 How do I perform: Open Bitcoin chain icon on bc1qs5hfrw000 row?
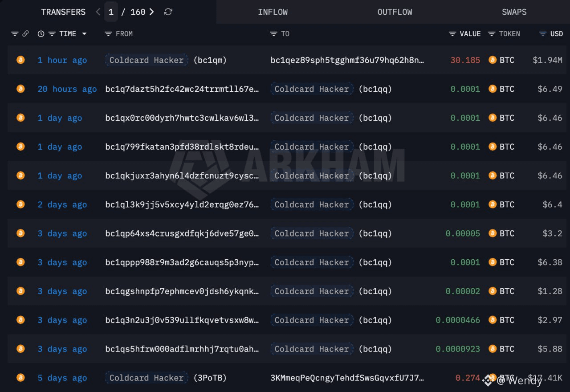(20, 349)
